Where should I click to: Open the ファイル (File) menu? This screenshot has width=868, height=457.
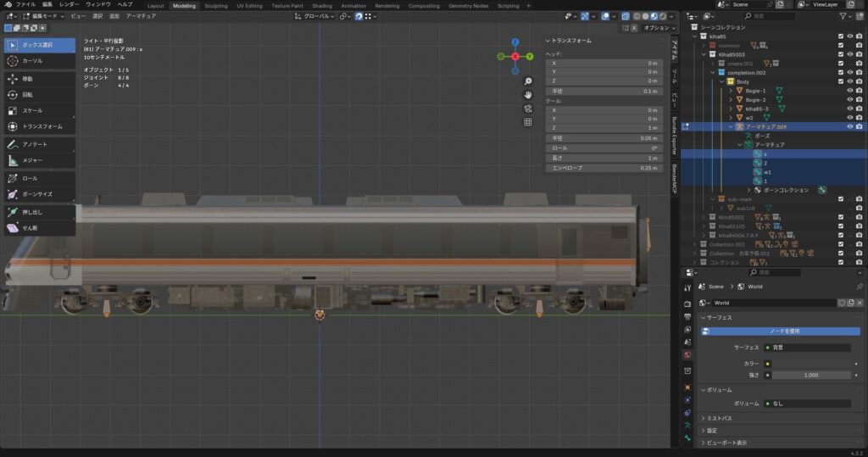[x=25, y=5]
